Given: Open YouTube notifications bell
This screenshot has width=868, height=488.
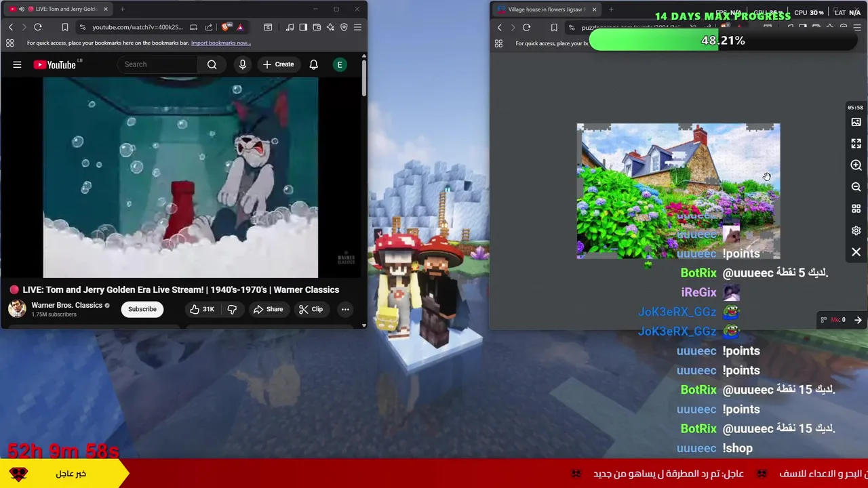Looking at the screenshot, I should tap(313, 64).
